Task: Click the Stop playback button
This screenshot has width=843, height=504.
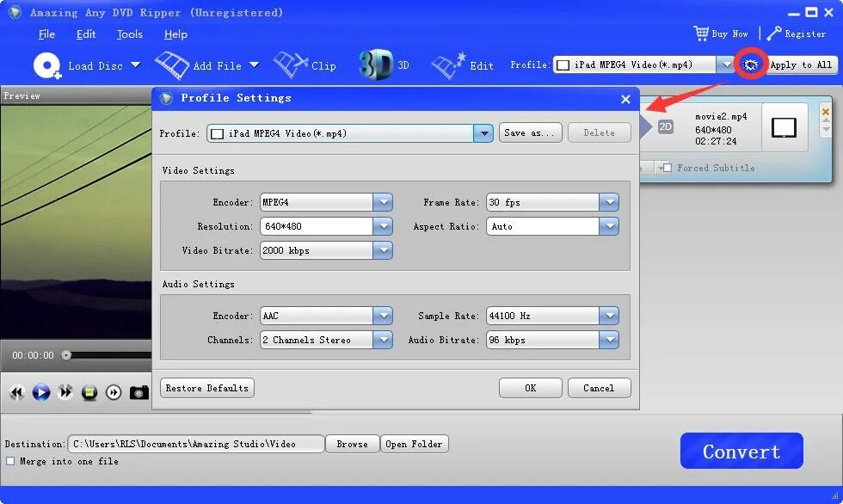Action: click(89, 393)
